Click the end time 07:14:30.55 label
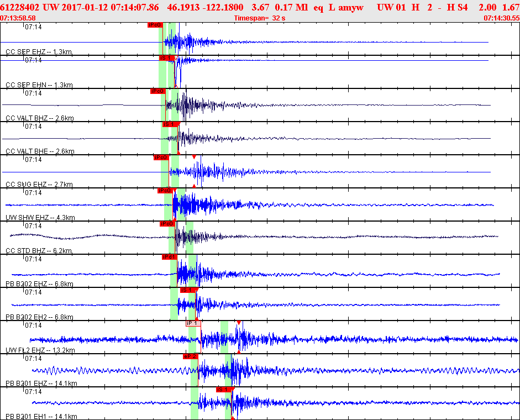The height and width of the screenshot is (420, 520). pos(501,18)
